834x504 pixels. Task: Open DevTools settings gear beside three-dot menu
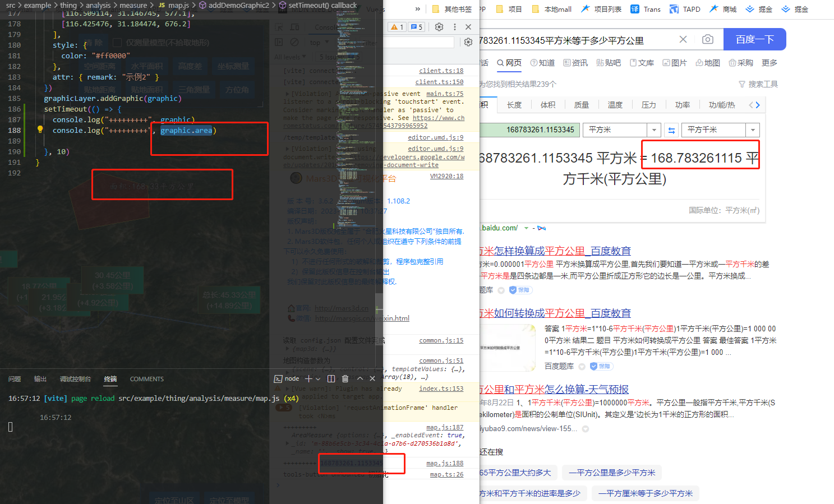point(439,27)
